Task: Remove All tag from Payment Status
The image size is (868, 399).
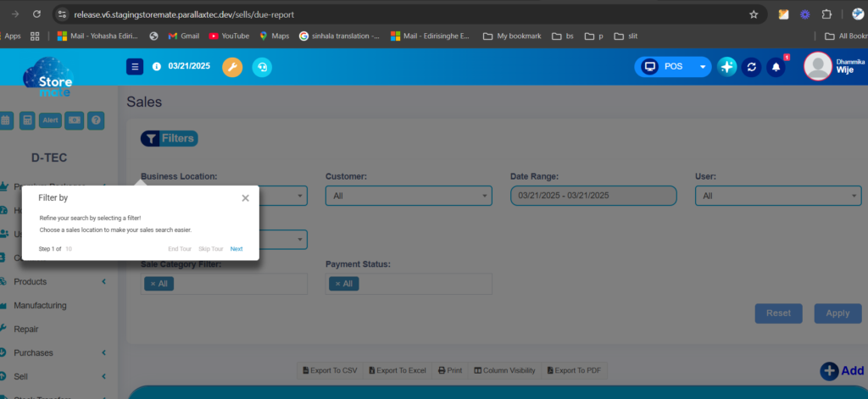Action: [x=337, y=284]
